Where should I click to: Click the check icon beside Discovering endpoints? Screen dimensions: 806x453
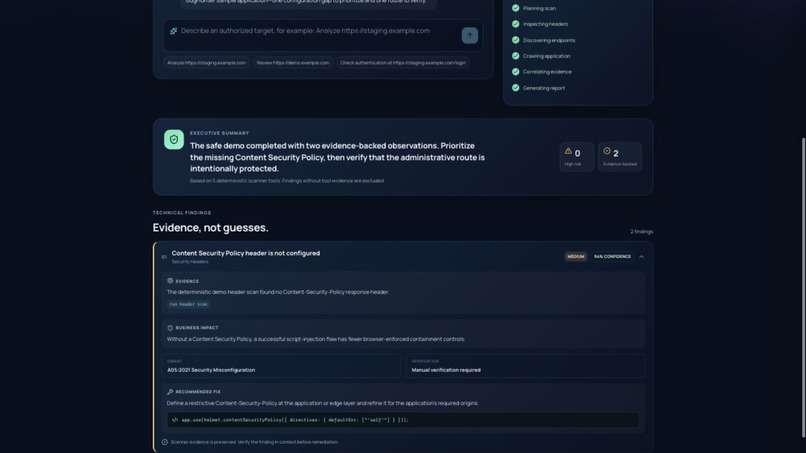click(516, 40)
